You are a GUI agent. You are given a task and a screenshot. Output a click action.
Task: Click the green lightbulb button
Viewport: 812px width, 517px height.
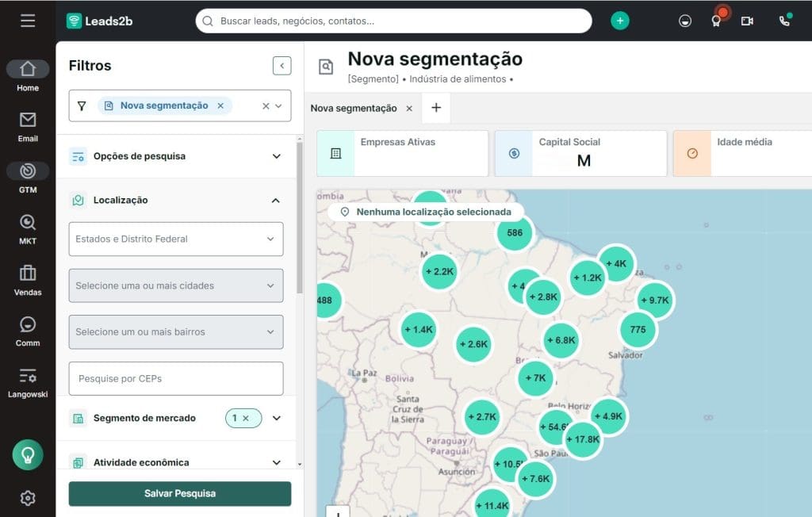tap(28, 454)
